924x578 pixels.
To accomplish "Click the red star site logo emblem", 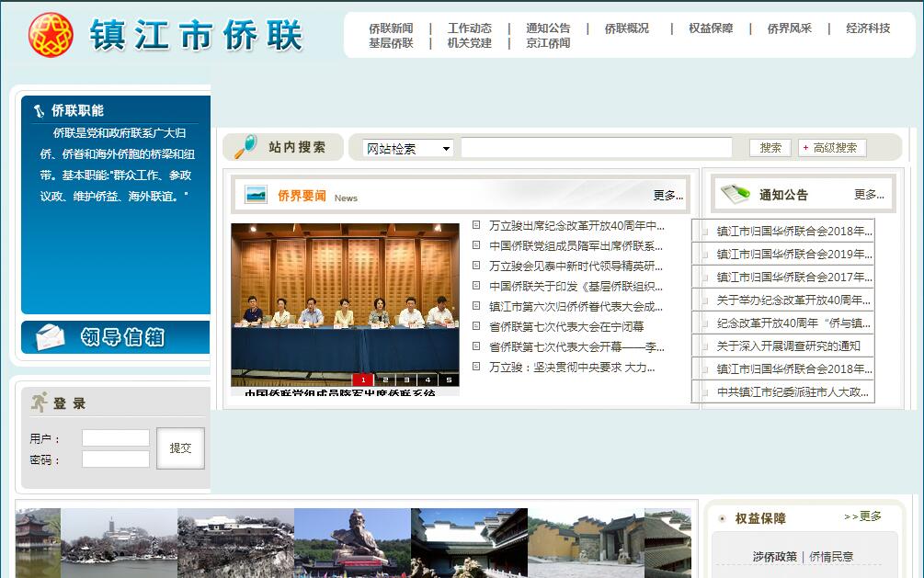I will (51, 35).
